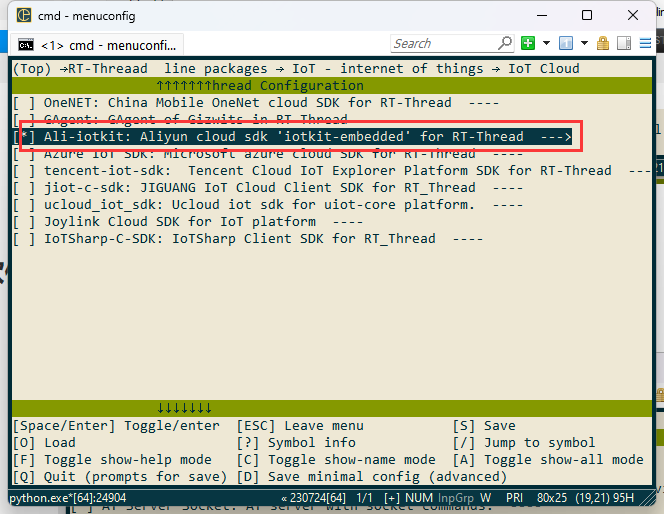
Task: Click the [/] Jump to symbol hint
Action: coord(524,442)
